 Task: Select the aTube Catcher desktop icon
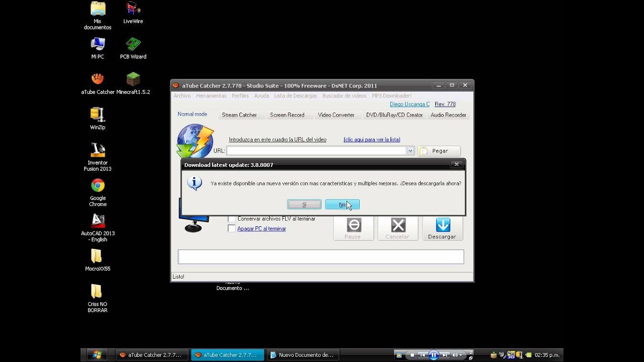tap(98, 83)
